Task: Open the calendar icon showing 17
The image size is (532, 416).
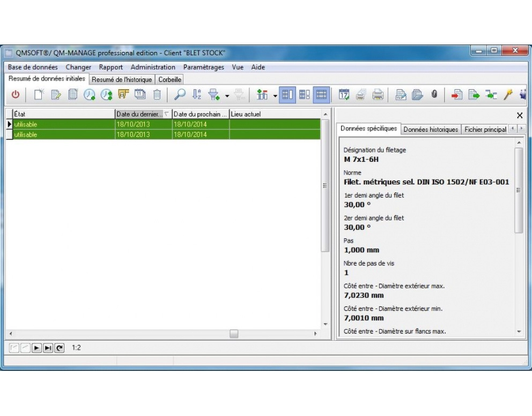Action: 344,94
